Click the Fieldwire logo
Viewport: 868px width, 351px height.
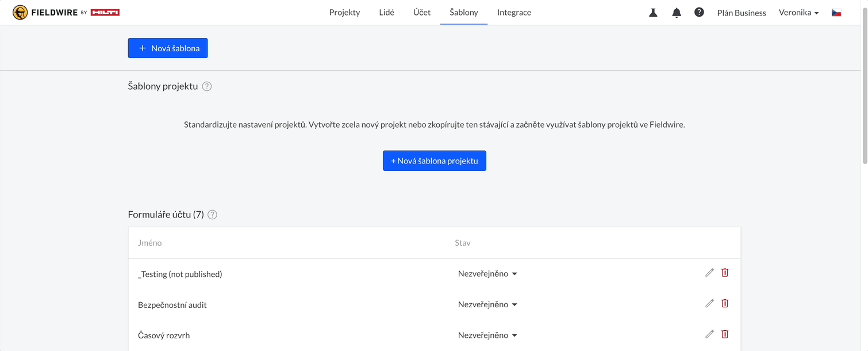66,12
